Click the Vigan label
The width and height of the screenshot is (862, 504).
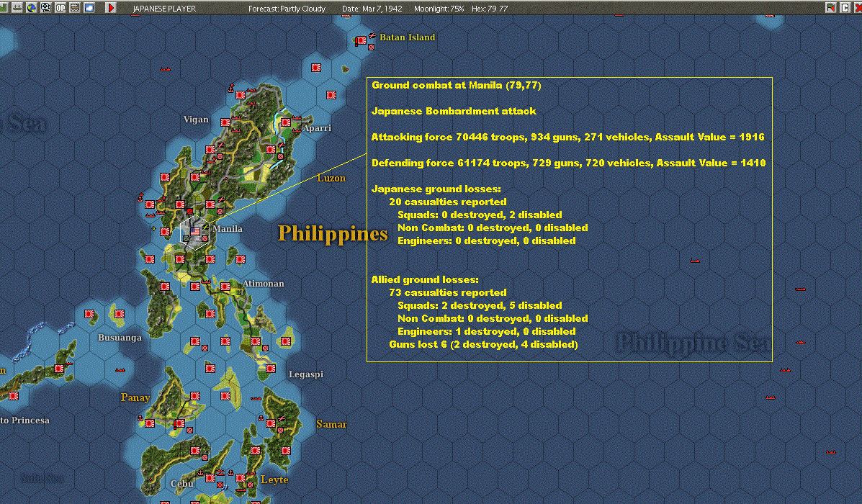196,120
